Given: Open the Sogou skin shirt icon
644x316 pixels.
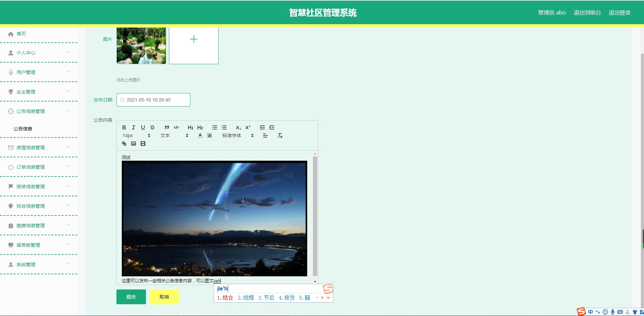Looking at the screenshot, I should tap(635, 312).
